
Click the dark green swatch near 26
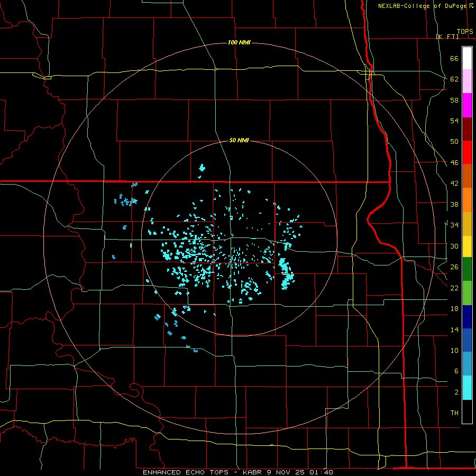467,269
